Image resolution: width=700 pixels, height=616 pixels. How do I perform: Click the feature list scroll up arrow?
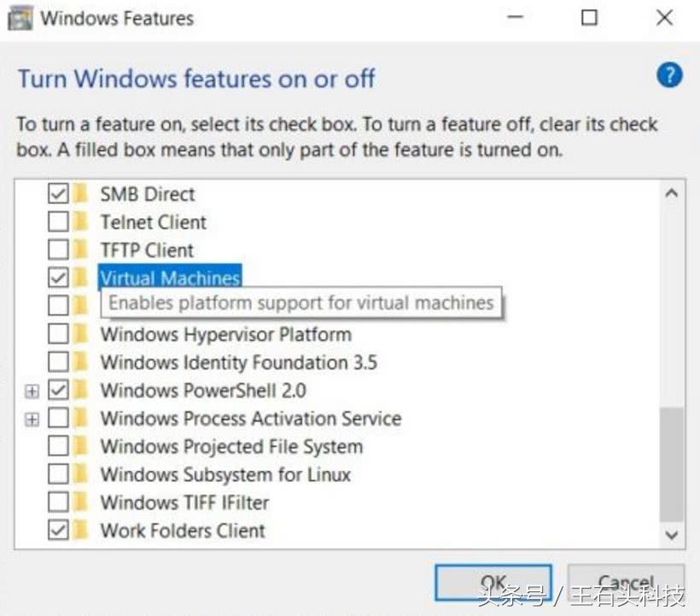pos(672,193)
